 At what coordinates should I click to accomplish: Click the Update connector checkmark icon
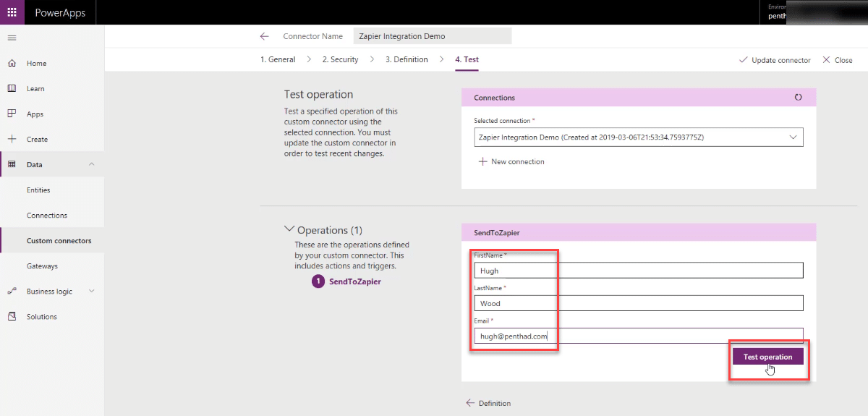tap(743, 60)
